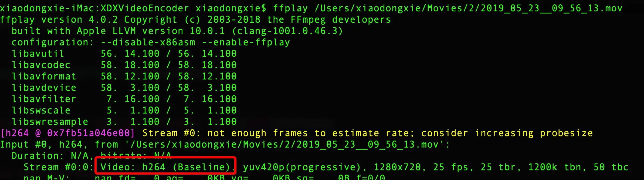Screen dimensions: 644x180
Task: Click the ffplay command at the prompt
Action: click(290, 8)
